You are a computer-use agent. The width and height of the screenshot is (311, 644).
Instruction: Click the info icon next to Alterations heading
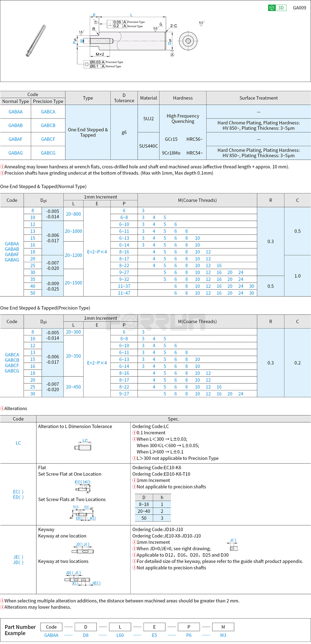click(x=2, y=409)
